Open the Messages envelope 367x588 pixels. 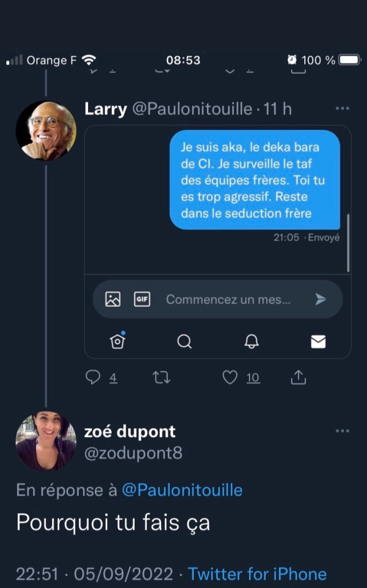point(318,342)
